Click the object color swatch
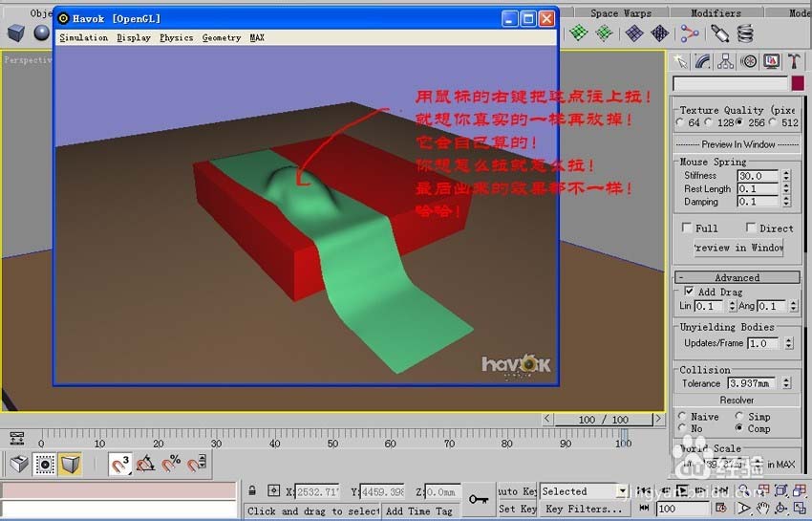 point(798,83)
